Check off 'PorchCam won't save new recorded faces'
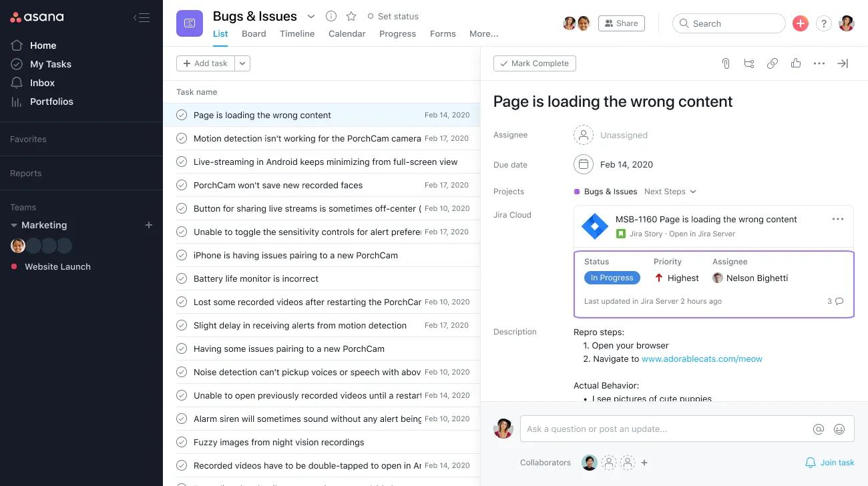 click(x=181, y=185)
